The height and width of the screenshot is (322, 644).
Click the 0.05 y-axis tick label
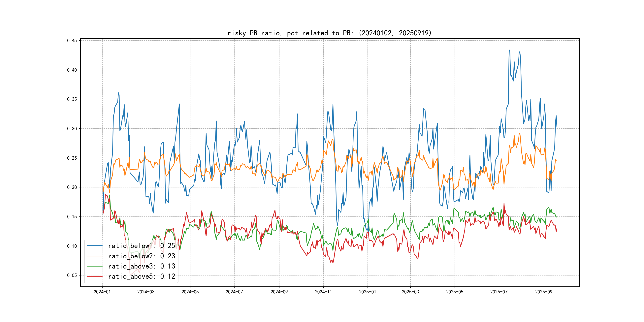pos(72,275)
